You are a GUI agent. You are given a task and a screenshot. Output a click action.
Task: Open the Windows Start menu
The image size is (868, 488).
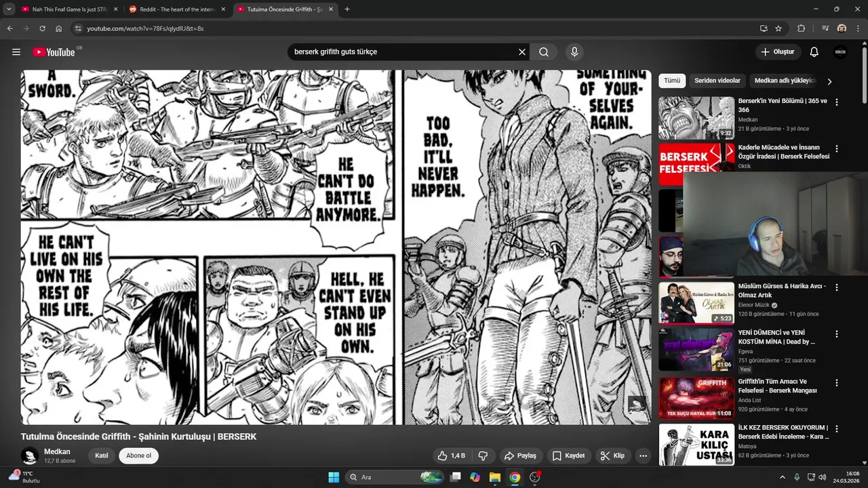point(334,477)
